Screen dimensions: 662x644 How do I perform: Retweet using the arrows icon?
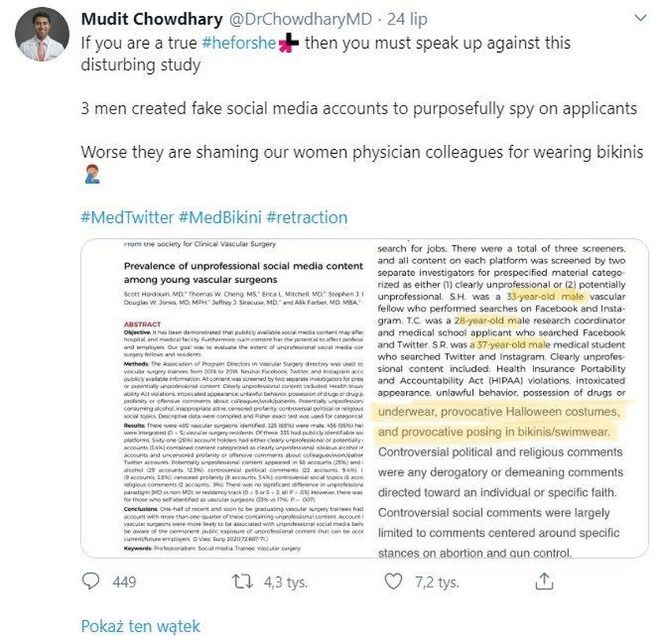tap(243, 582)
